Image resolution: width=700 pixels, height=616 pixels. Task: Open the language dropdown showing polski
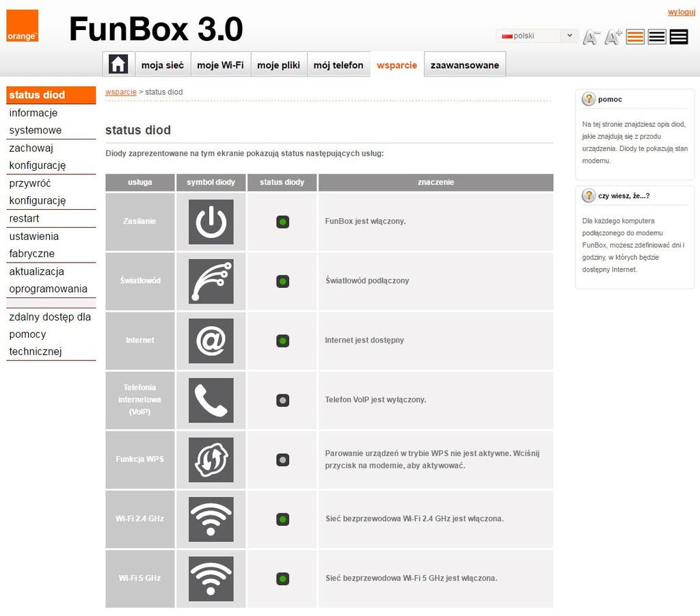[x=537, y=36]
